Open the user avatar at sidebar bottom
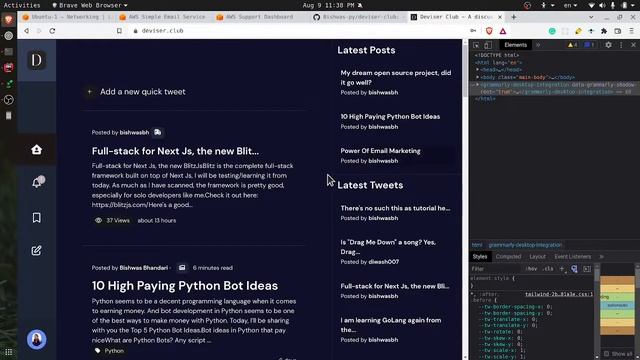 point(36,339)
